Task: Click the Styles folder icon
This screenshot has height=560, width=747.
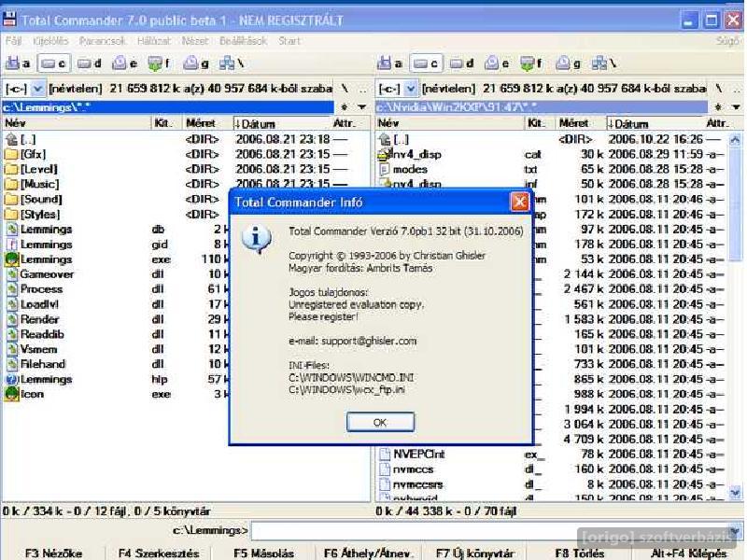Action: [x=11, y=215]
